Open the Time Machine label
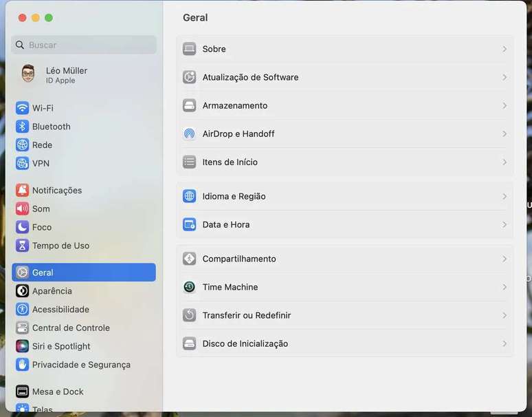 pyautogui.click(x=230, y=287)
